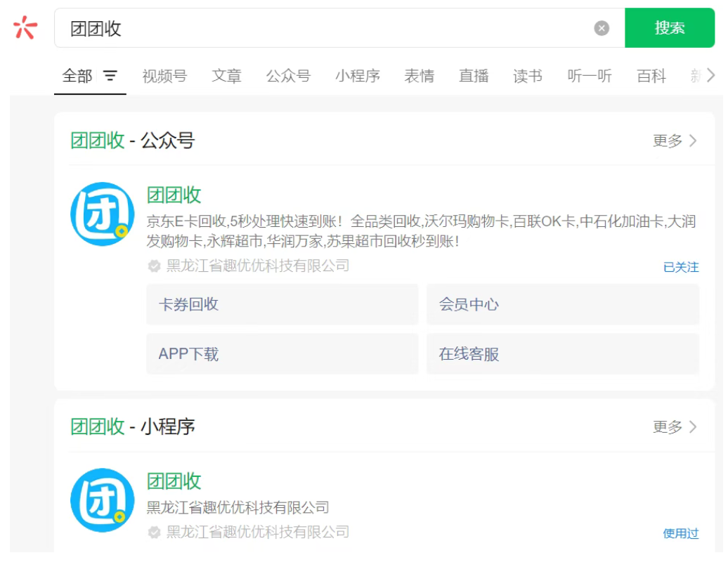This screenshot has width=728, height=567.
Task: Switch to the 表情 tab
Action: pyautogui.click(x=420, y=76)
